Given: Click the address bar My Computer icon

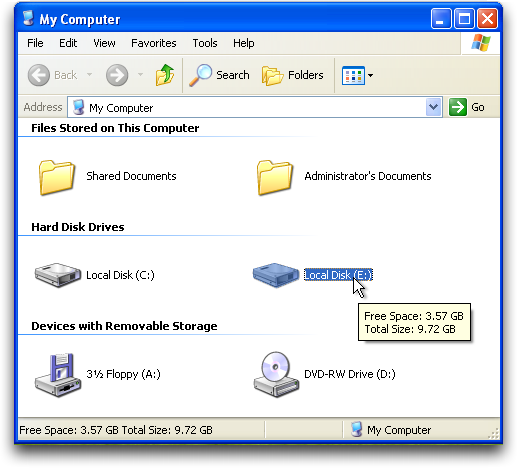Looking at the screenshot, I should tap(79, 107).
